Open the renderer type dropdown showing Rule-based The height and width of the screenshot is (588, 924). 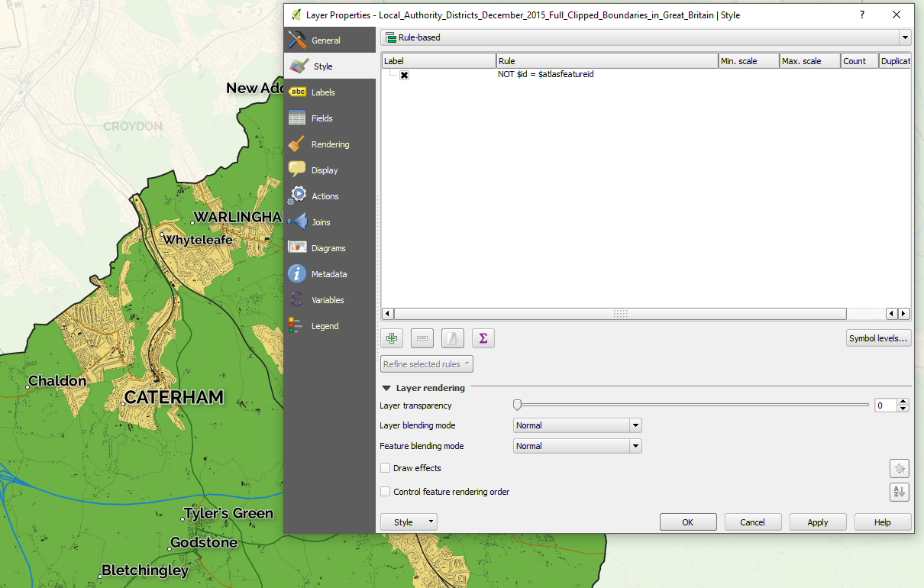(x=905, y=37)
